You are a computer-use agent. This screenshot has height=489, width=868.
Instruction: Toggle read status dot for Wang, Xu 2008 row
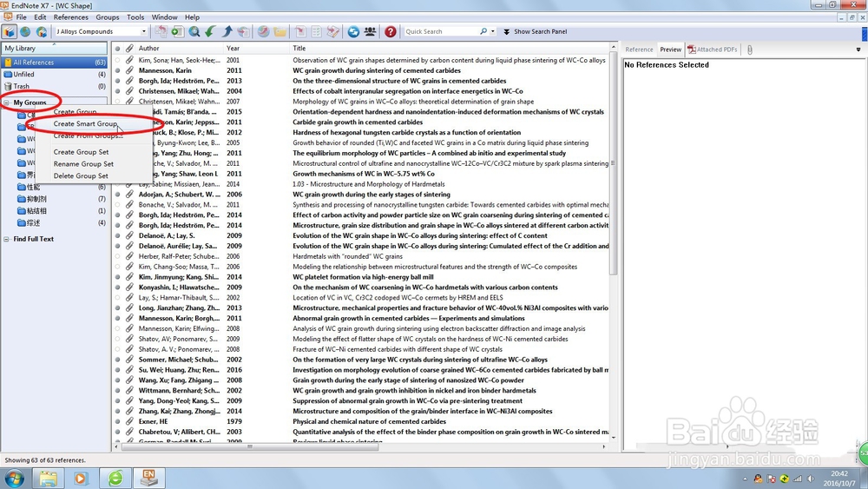[117, 380]
